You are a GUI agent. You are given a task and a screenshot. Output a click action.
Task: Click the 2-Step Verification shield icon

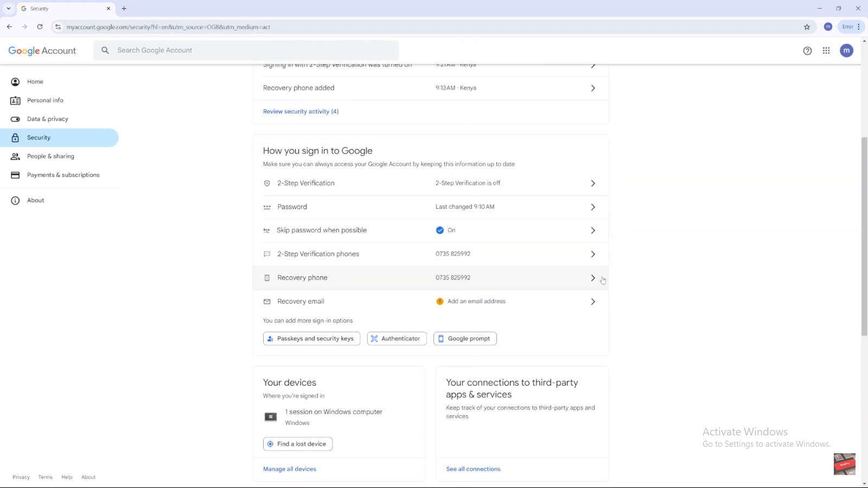[x=267, y=183]
